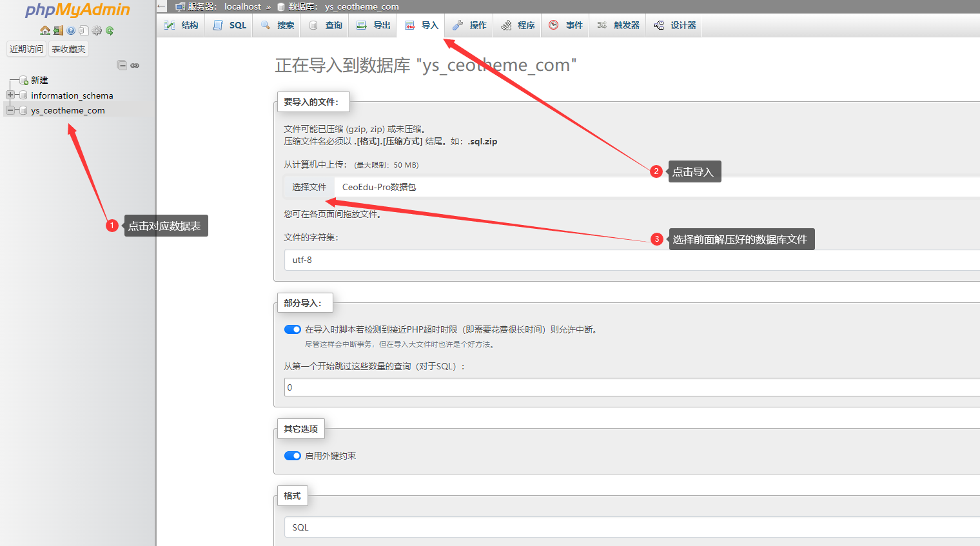Select the 导入 (Import) tab

[x=422, y=25]
